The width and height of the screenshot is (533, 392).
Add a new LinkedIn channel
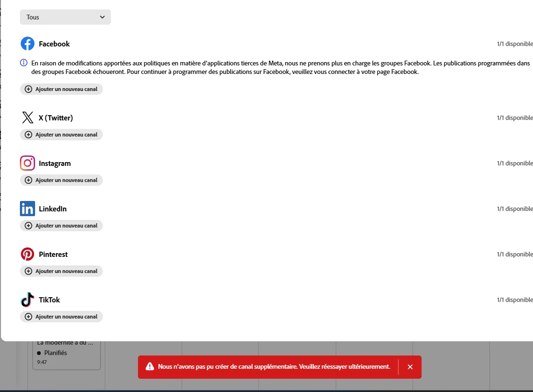61,226
